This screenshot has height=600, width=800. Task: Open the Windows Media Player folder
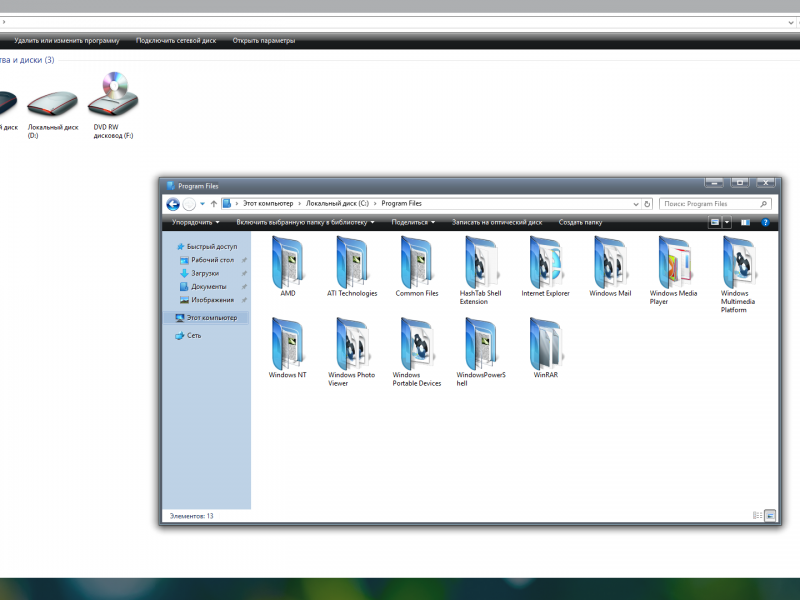point(673,270)
